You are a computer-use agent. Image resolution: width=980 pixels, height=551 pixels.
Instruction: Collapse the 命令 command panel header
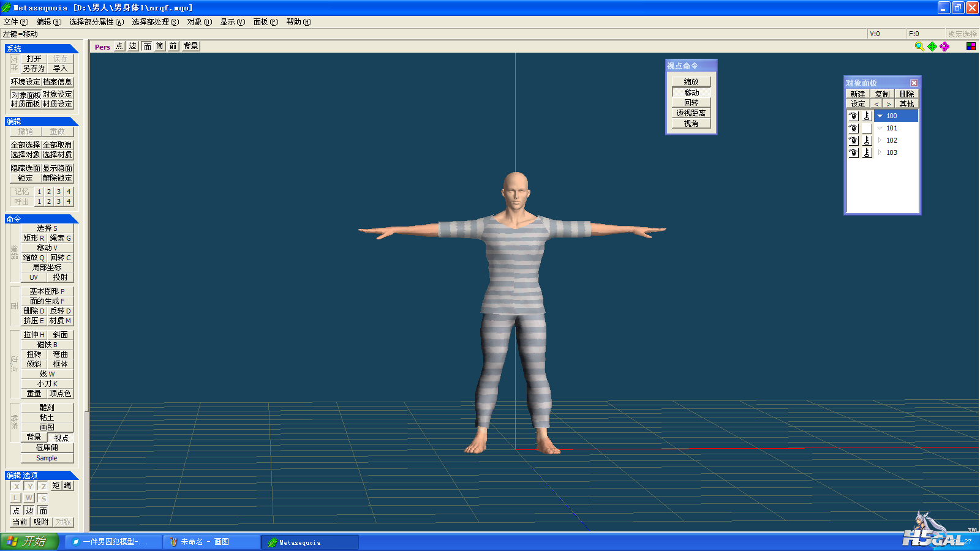click(x=42, y=219)
